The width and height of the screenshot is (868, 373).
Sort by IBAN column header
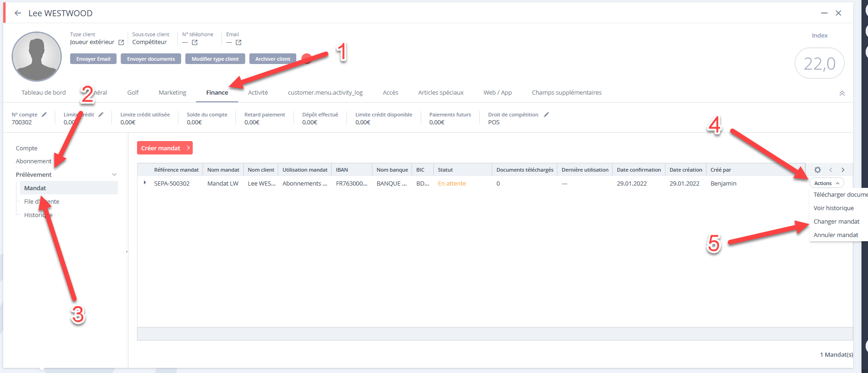[x=342, y=170]
